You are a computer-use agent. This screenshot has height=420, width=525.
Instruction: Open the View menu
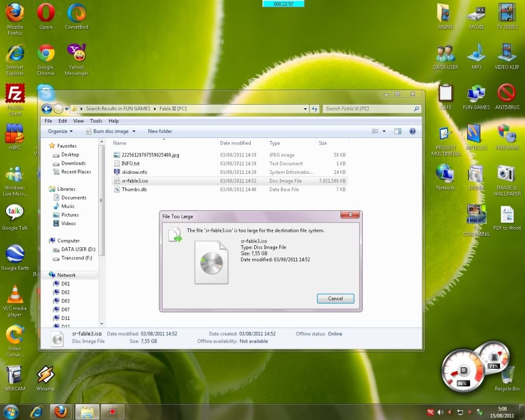click(78, 121)
